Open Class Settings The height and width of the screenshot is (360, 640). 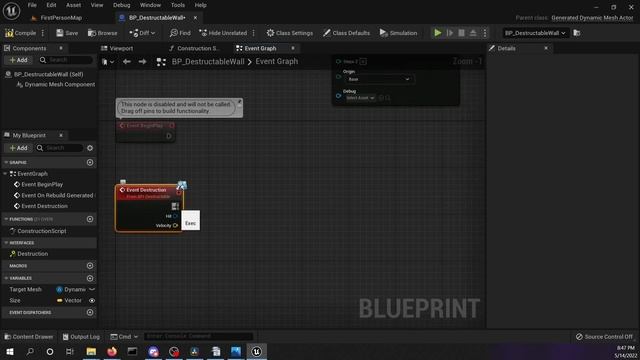click(x=290, y=33)
